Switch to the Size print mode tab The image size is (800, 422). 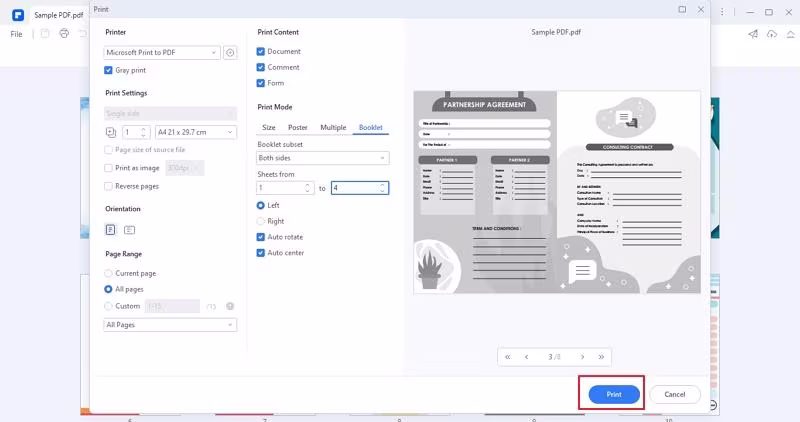pos(269,128)
